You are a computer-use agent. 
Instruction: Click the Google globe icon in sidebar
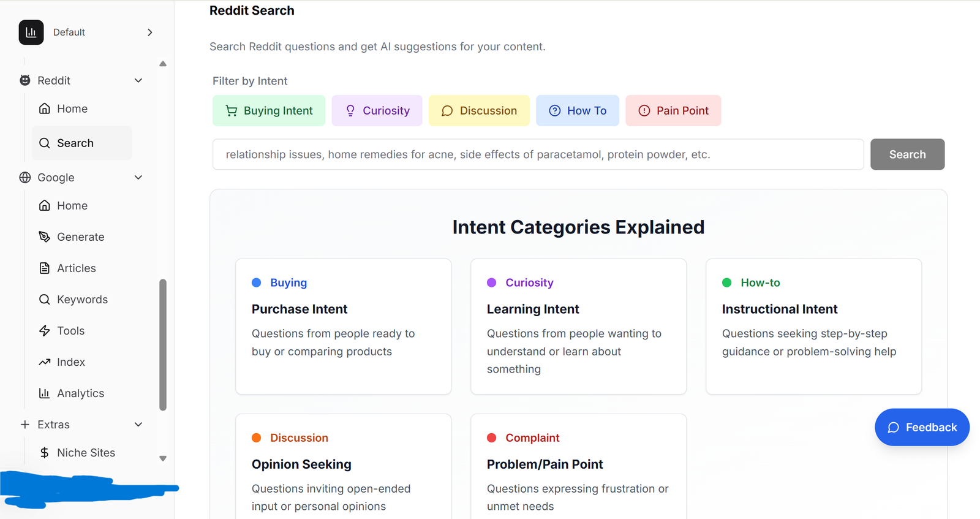[x=25, y=178]
